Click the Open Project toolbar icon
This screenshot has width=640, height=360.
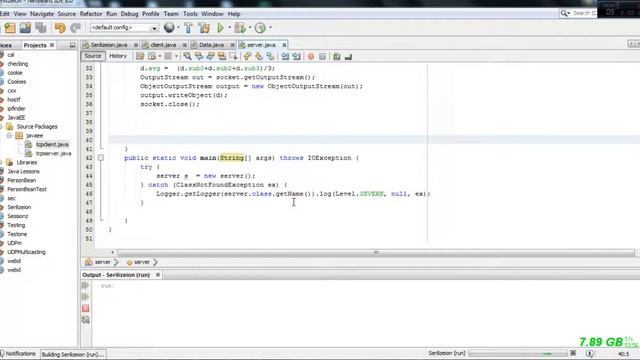coord(25,28)
